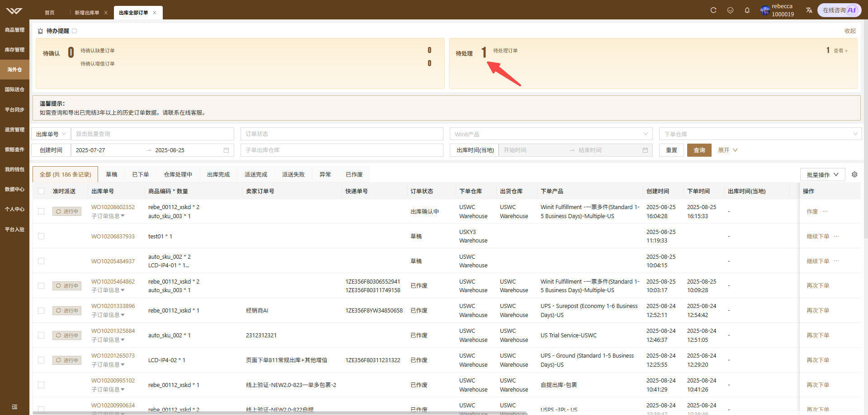The image size is (868, 415).
Task: Click the horizontal scrollbar below the table
Action: (280, 413)
